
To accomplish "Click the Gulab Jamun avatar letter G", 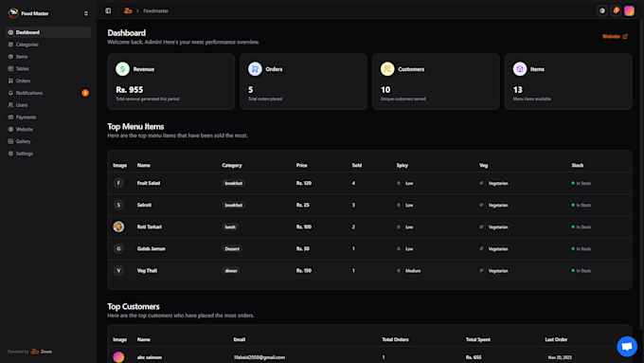I will pos(118,248).
